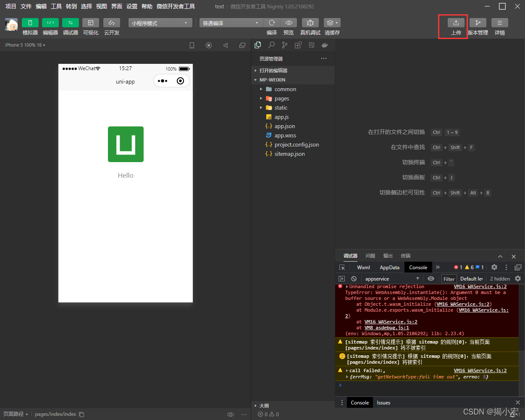525x420 pixels.
Task: Click the 编译 refresh icon
Action: click(x=272, y=23)
